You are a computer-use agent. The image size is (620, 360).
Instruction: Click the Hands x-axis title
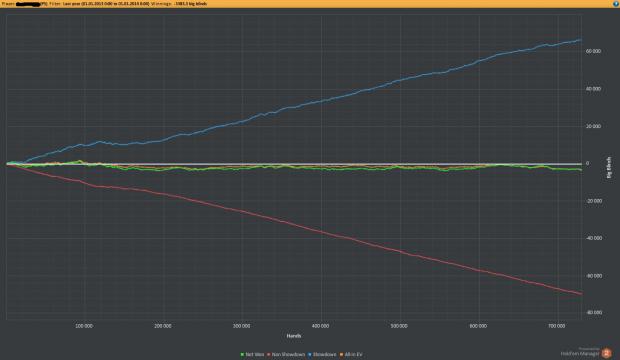tap(294, 335)
